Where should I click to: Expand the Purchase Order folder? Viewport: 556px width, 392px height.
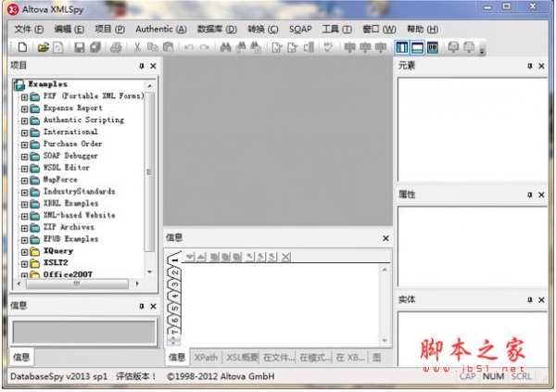click(24, 145)
